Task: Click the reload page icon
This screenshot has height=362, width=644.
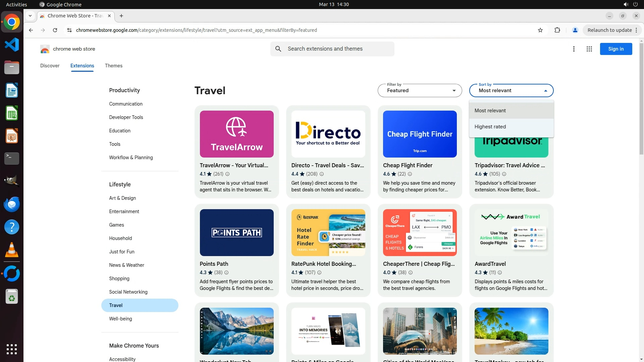Action: tap(55, 30)
